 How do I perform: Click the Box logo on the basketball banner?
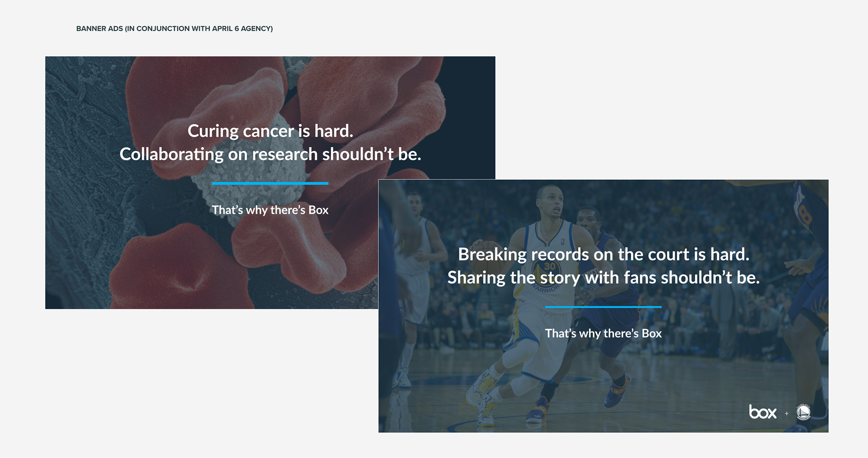click(763, 412)
